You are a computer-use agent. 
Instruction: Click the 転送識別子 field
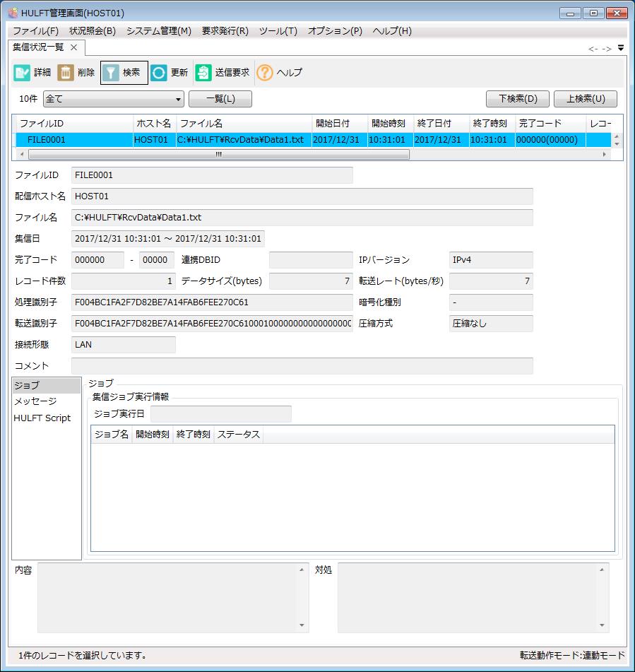[x=212, y=324]
